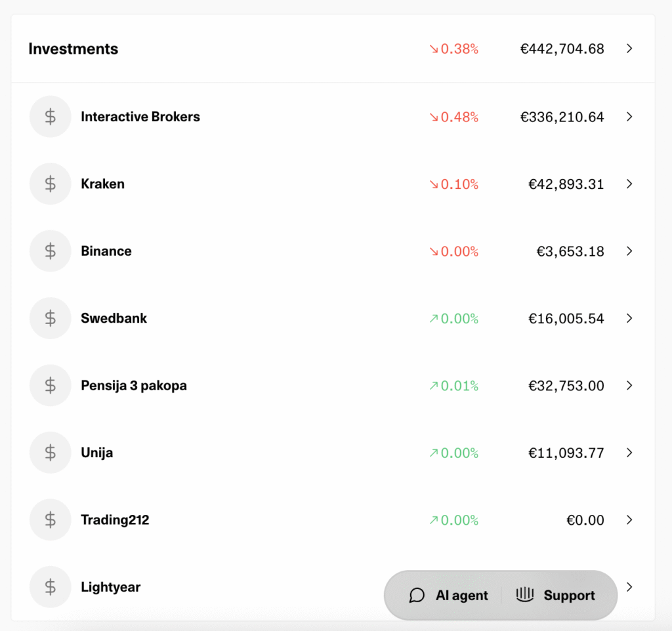
Task: Click the dollar icon beside Interactive Brokers
Action: (50, 117)
